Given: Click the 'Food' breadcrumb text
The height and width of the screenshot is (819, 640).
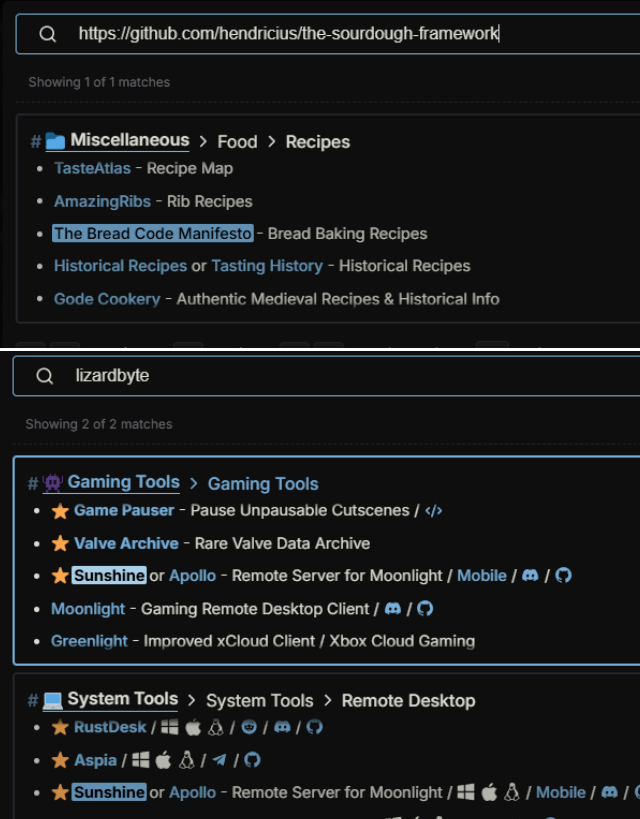Looking at the screenshot, I should pyautogui.click(x=237, y=142).
